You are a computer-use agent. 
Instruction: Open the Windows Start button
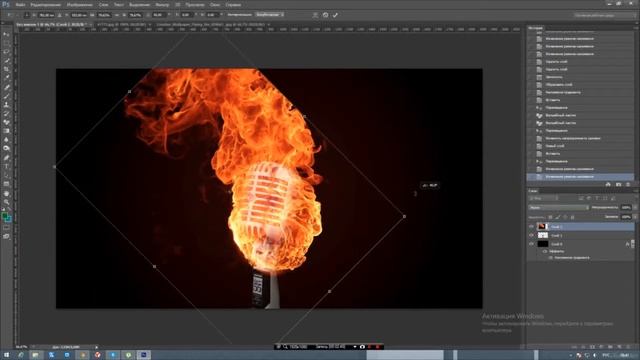pyautogui.click(x=6, y=355)
